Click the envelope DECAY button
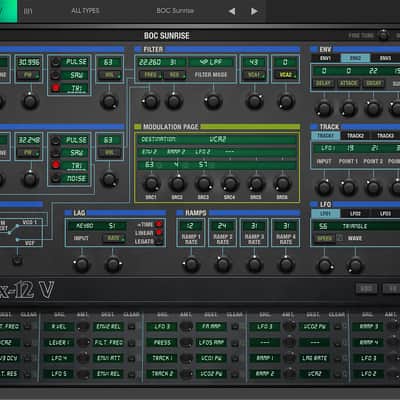Viewport: 400px width, 400px height. pos(373,83)
